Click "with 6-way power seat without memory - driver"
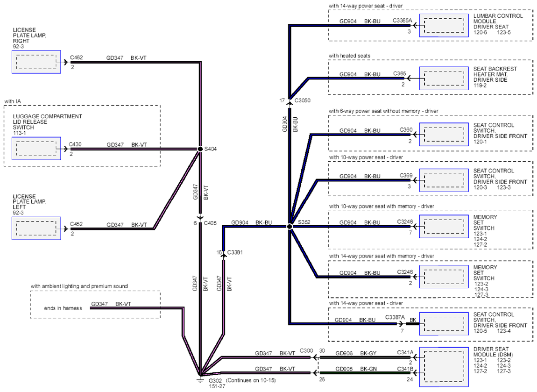This screenshot has width=537, height=392. pos(383,111)
